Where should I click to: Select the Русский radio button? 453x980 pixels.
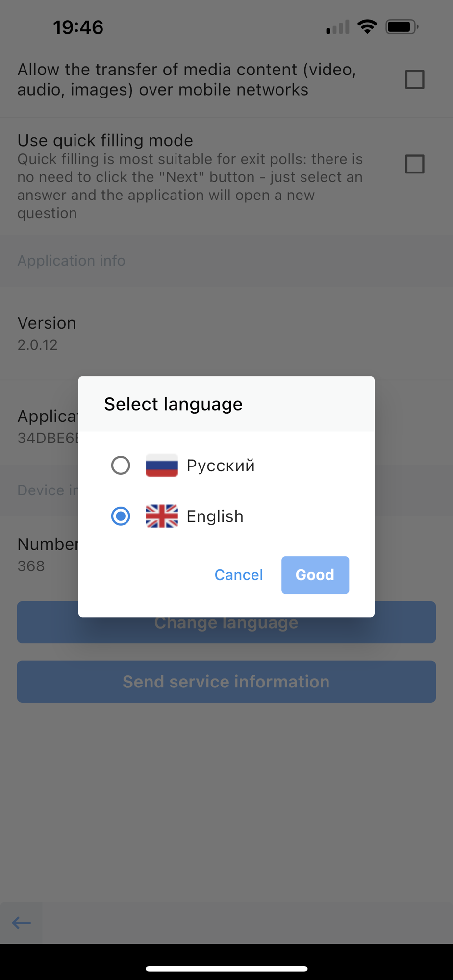[121, 465]
